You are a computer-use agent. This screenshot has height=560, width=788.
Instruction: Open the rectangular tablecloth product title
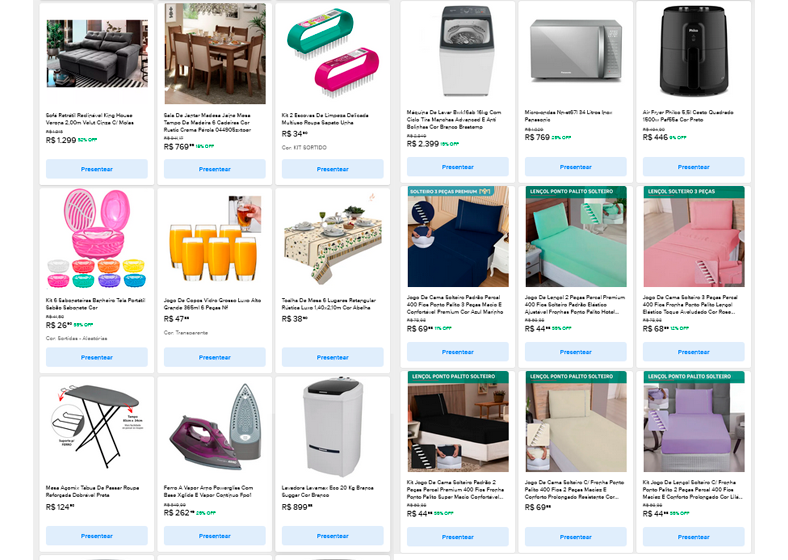pyautogui.click(x=329, y=304)
